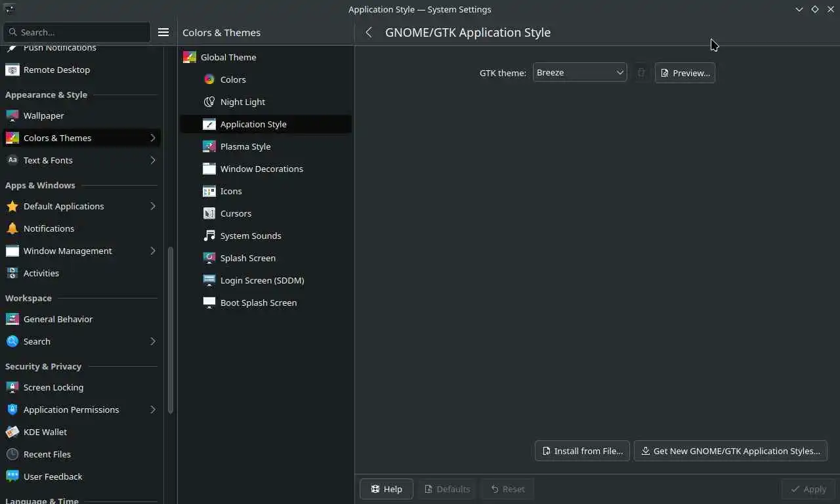Open the Search settings category

click(82, 341)
